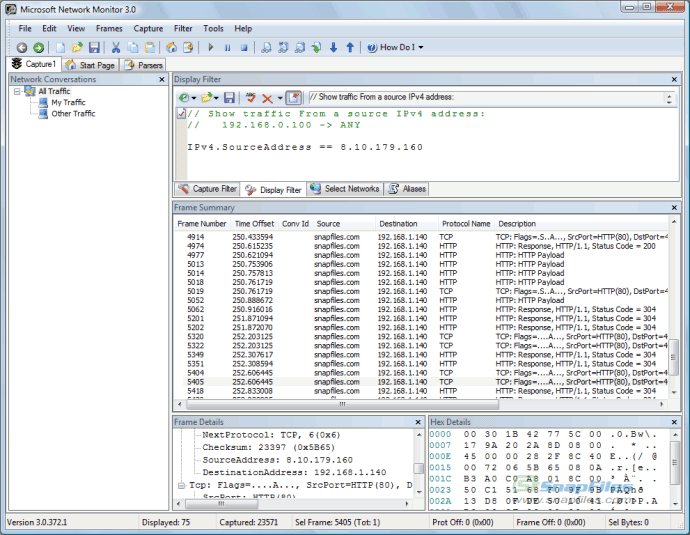
Task: Expand the Tcp node in Frame Details
Action: pyautogui.click(x=181, y=486)
